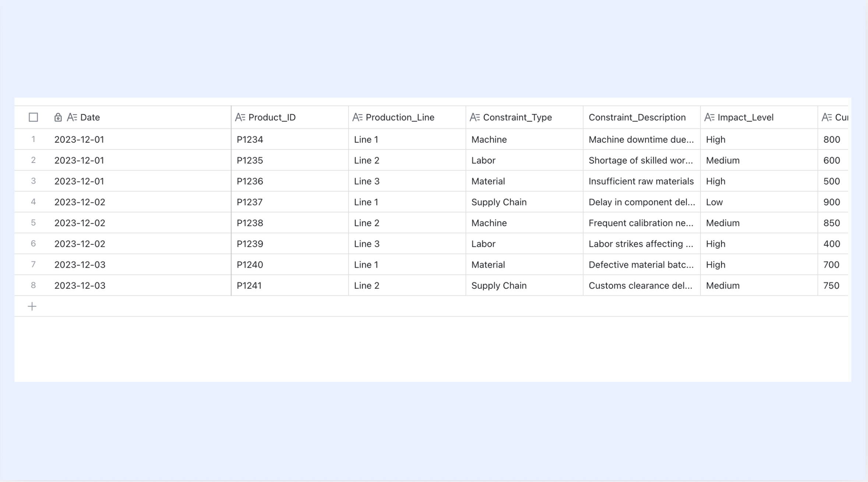868x482 pixels.
Task: Click the text-type icon of Date column
Action: click(72, 117)
